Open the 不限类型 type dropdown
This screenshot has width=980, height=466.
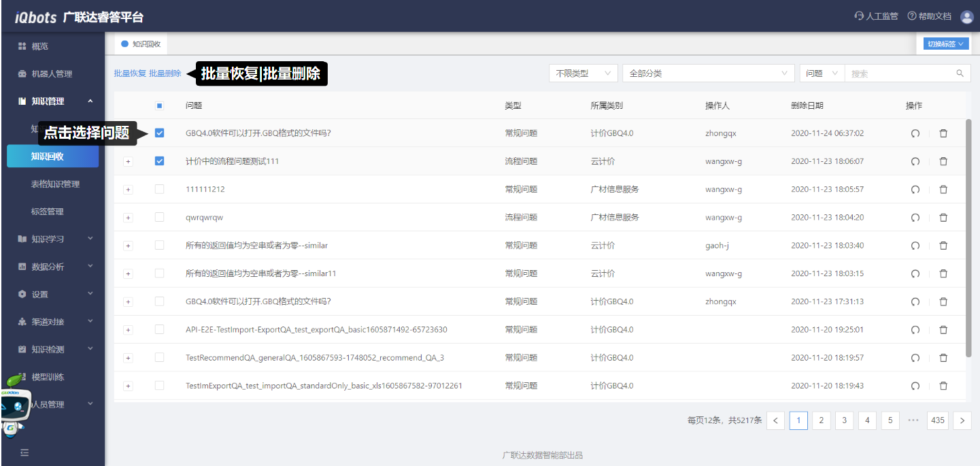click(x=583, y=73)
